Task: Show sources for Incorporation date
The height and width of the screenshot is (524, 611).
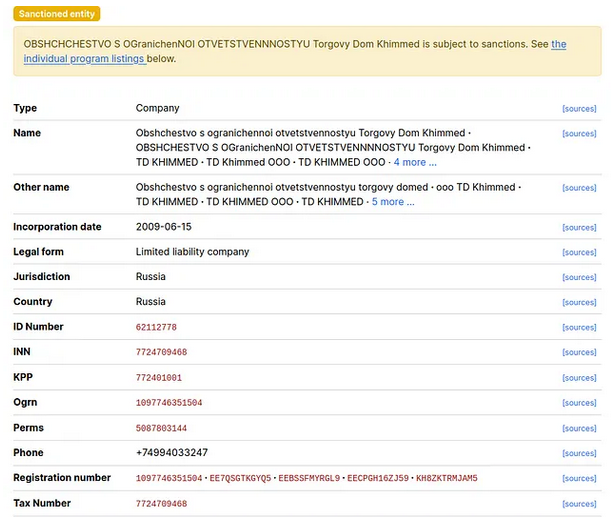Action: tap(579, 228)
